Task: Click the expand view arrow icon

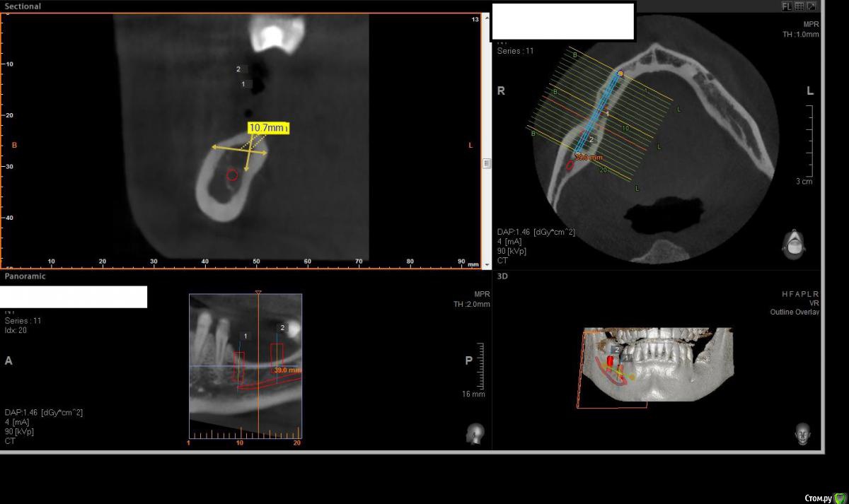Action: click(811, 6)
